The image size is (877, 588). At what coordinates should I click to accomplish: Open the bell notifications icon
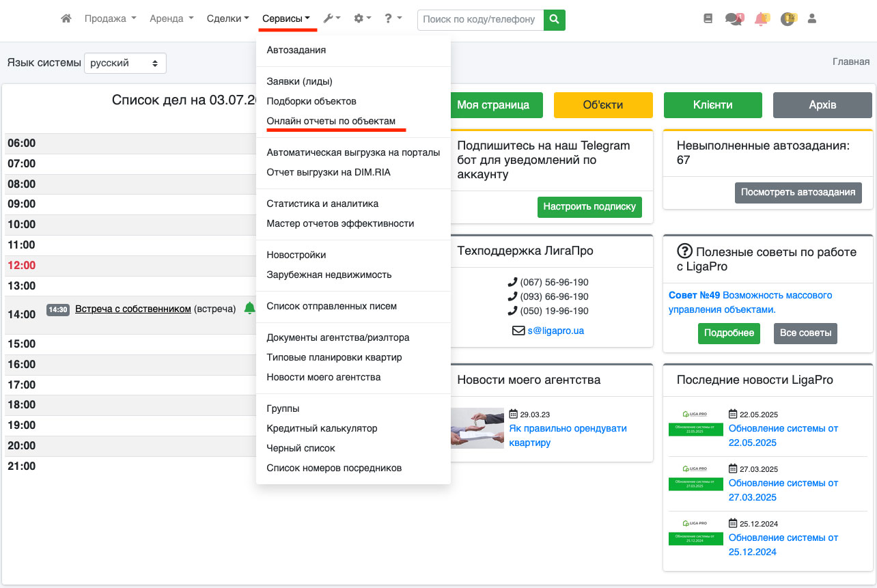761,19
